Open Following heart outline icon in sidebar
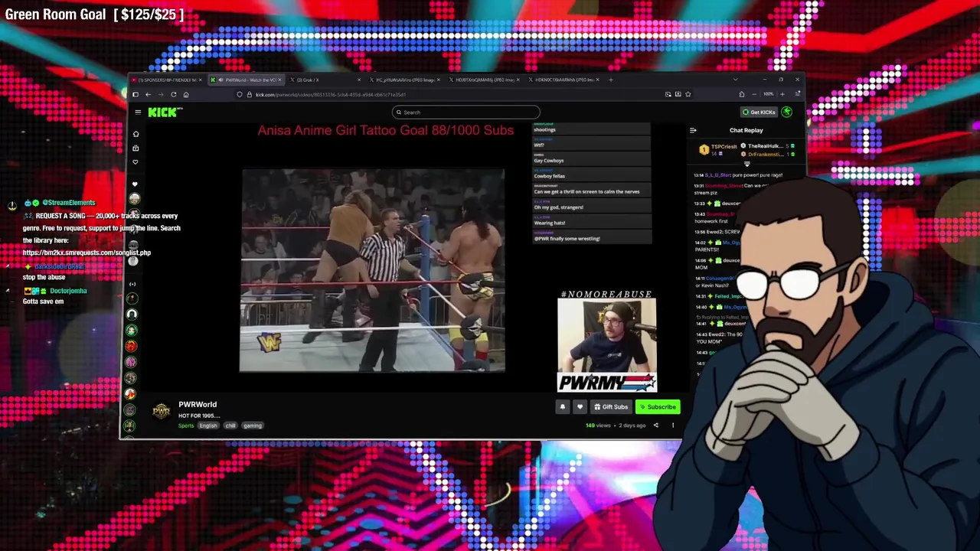980x551 pixels. 136,161
